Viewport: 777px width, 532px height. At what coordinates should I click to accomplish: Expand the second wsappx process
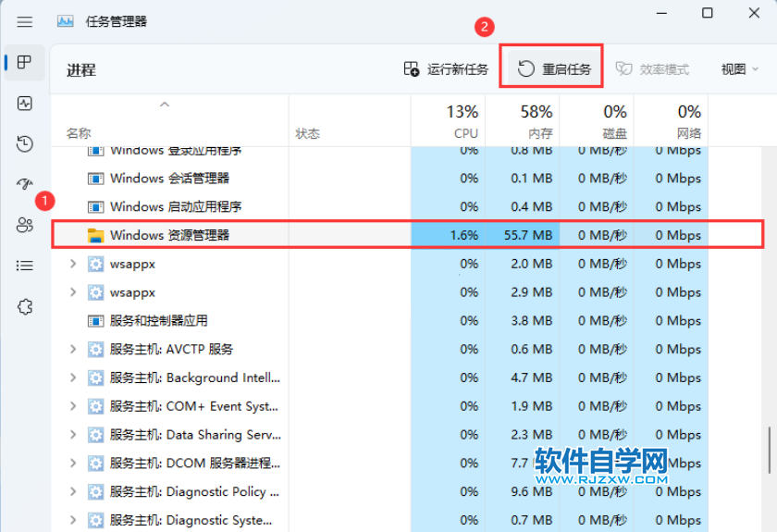coord(73,292)
